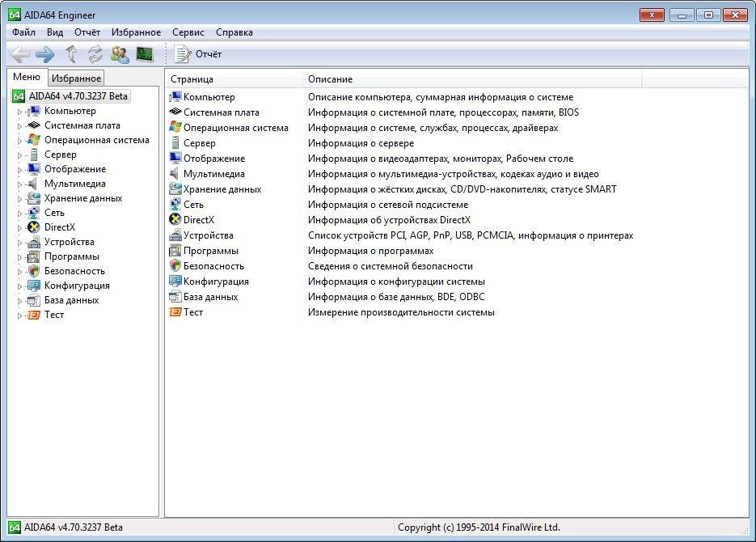The width and height of the screenshot is (756, 542).
Task: Click the Системная плата icon in the right list
Action: coord(175,112)
